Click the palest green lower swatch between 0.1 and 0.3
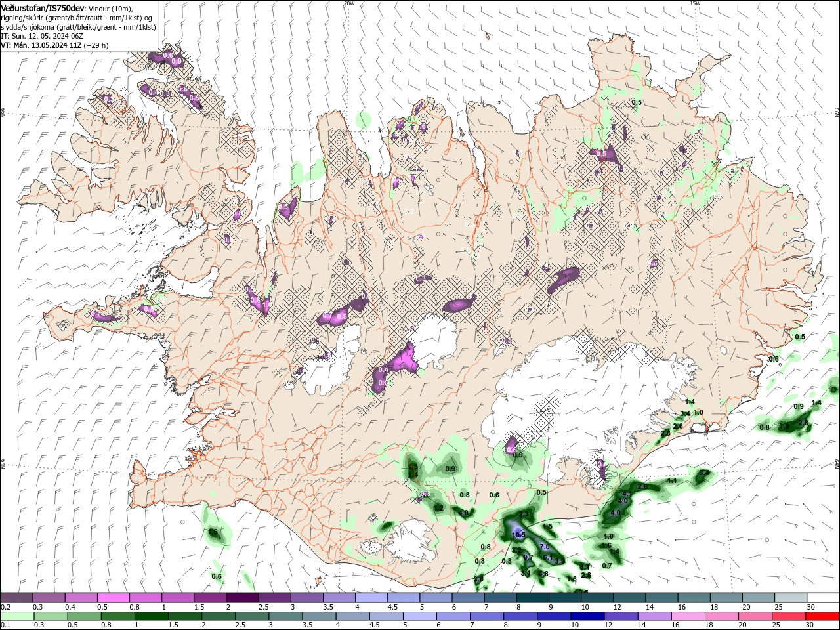The image size is (840, 630). (x=16, y=616)
